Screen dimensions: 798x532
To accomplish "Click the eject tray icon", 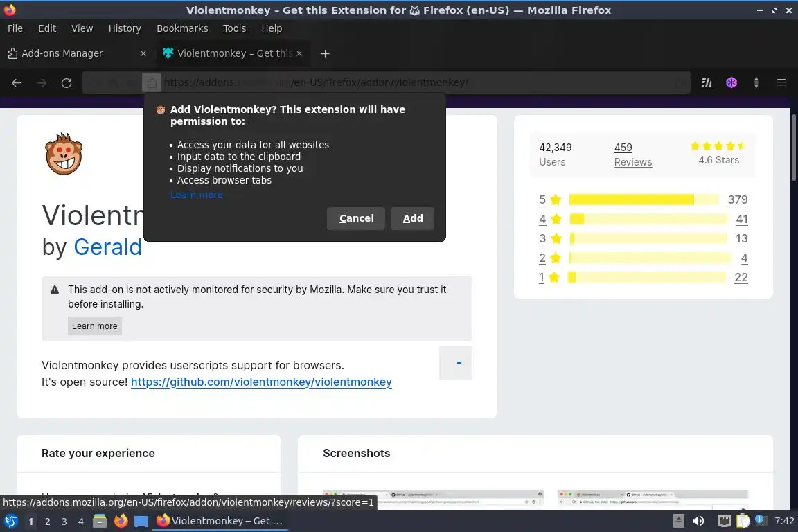I will (678, 521).
